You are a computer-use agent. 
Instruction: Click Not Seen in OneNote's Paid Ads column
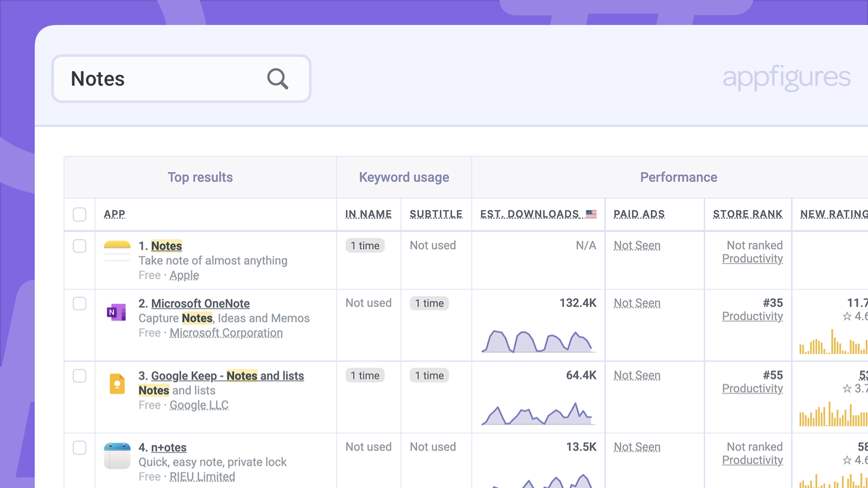point(637,303)
